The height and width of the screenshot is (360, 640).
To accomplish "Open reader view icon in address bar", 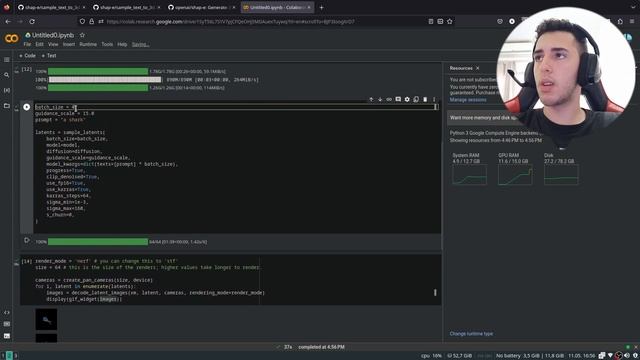I will point(431,22).
